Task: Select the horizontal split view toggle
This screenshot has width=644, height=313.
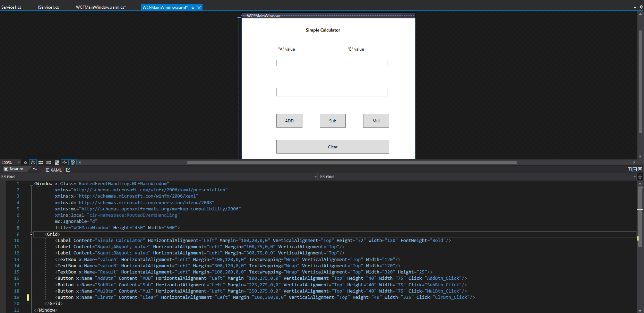Action: (635, 169)
